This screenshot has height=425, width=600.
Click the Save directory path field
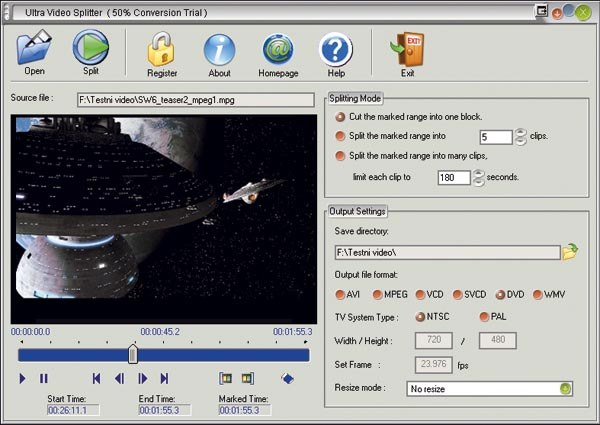447,252
